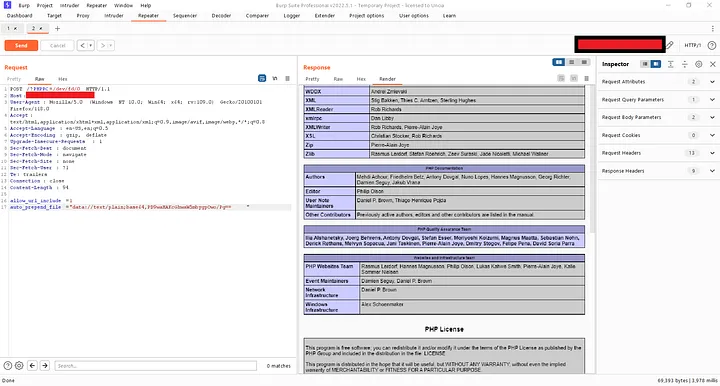Edit target with the pencil icon
Image resolution: width=720 pixels, height=386 pixels.
pos(669,45)
